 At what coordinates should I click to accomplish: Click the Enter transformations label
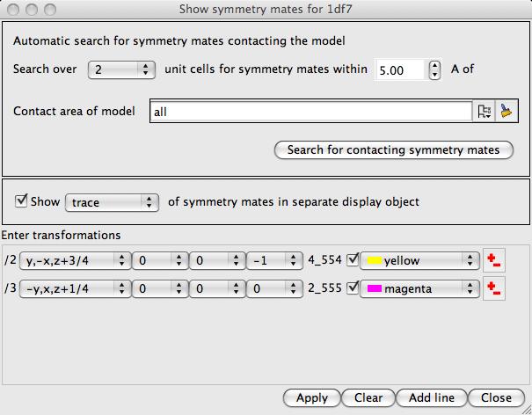[x=61, y=235]
